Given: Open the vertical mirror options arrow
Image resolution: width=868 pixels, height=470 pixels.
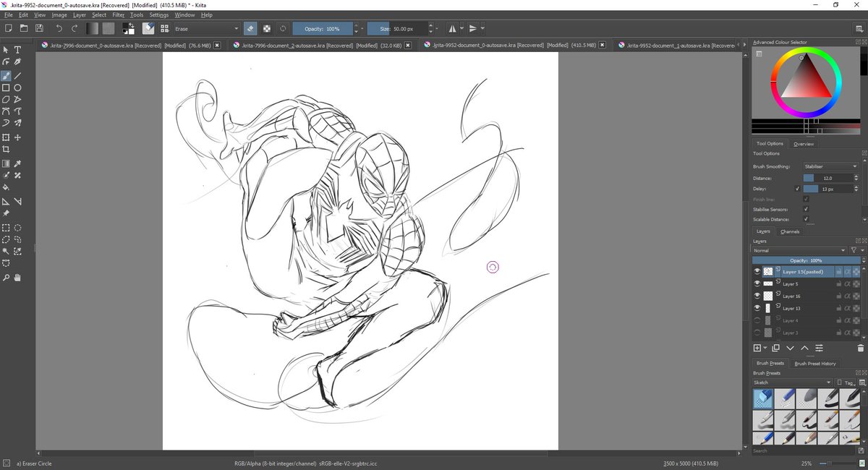Looking at the screenshot, I should point(482,28).
